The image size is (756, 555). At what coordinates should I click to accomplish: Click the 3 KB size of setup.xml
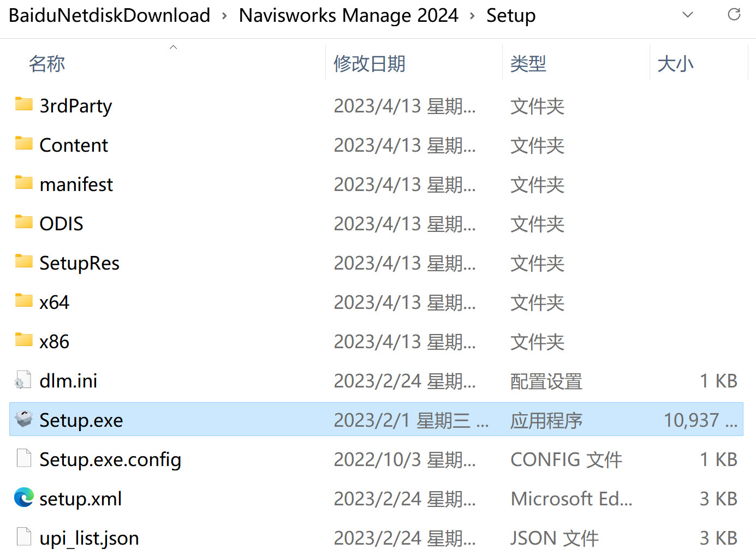click(719, 499)
